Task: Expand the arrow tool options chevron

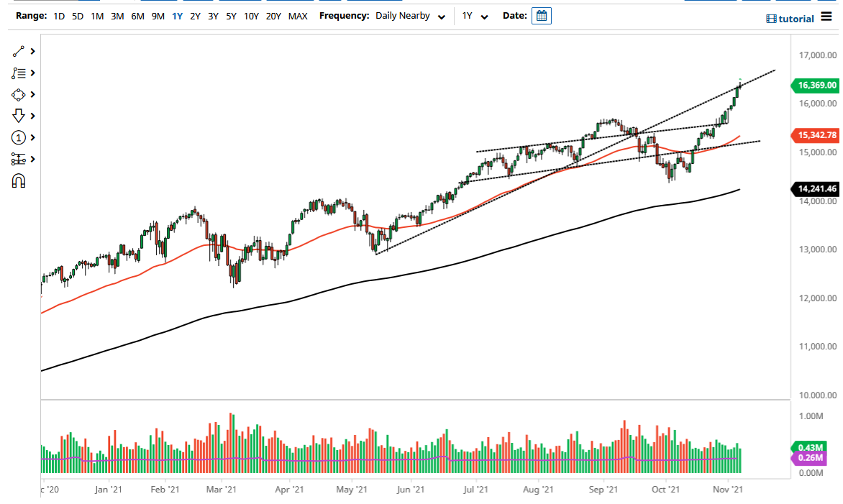Action: tap(32, 116)
